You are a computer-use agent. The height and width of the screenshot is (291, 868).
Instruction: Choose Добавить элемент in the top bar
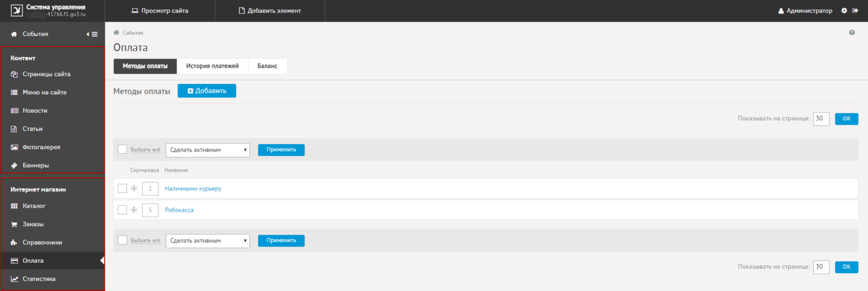pyautogui.click(x=270, y=11)
